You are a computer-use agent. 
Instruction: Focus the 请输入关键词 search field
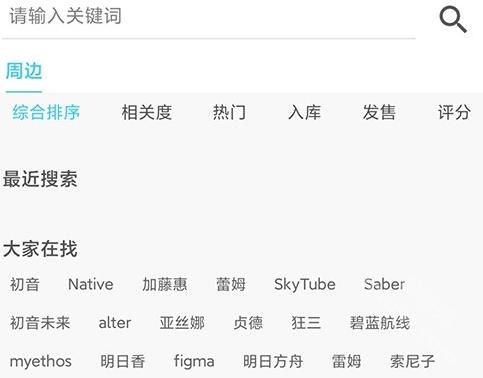click(x=209, y=17)
